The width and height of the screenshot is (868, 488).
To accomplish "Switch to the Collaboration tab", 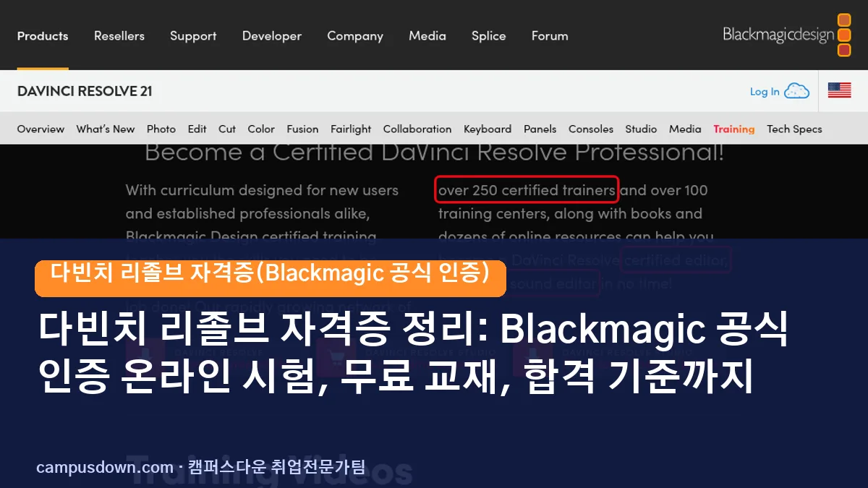I will pos(417,129).
